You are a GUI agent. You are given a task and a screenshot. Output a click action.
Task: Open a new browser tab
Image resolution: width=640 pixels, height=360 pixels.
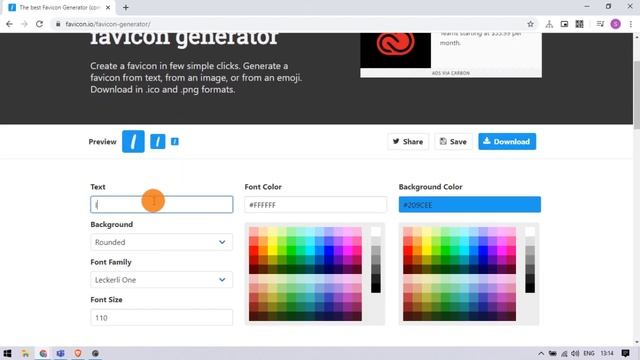(126, 7)
